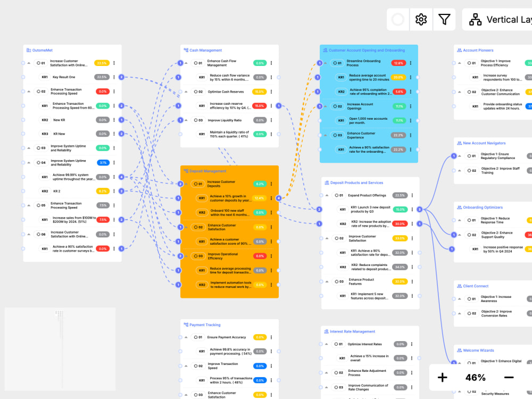Click the Deposit Management header icon
Image resolution: width=532 pixels, height=399 pixels.
[x=186, y=171]
